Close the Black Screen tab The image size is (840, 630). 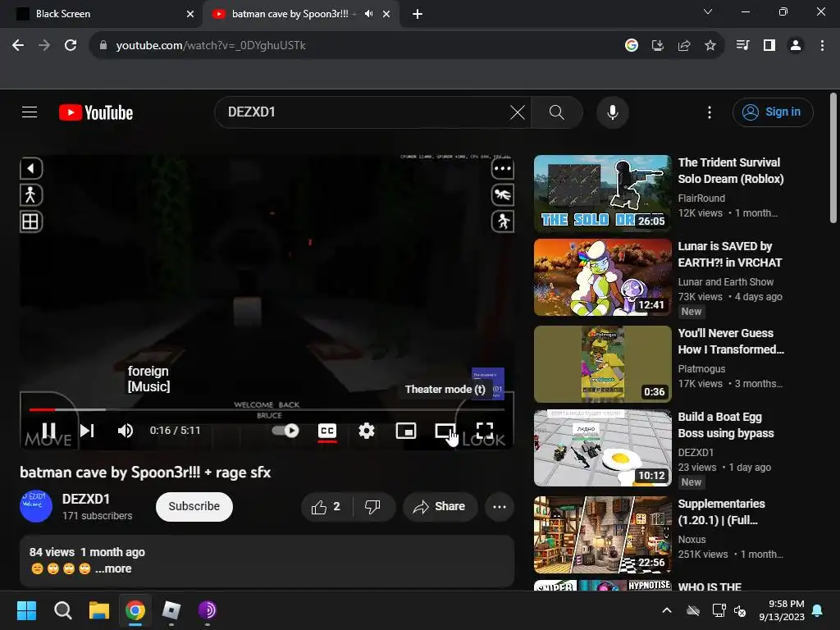click(x=189, y=14)
